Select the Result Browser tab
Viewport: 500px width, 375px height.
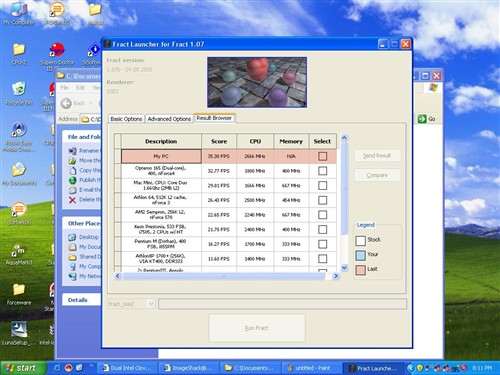point(214,118)
